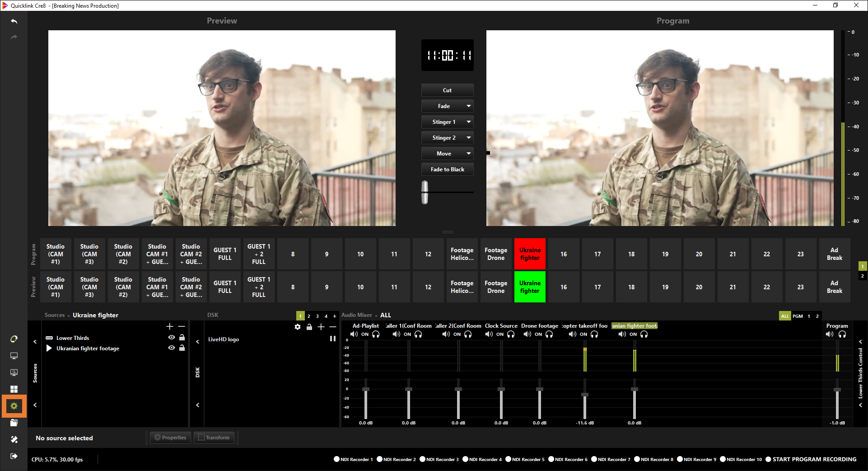Image resolution: width=868 pixels, height=471 pixels.
Task: Open the multiview grid icon in sidebar
Action: [14, 389]
